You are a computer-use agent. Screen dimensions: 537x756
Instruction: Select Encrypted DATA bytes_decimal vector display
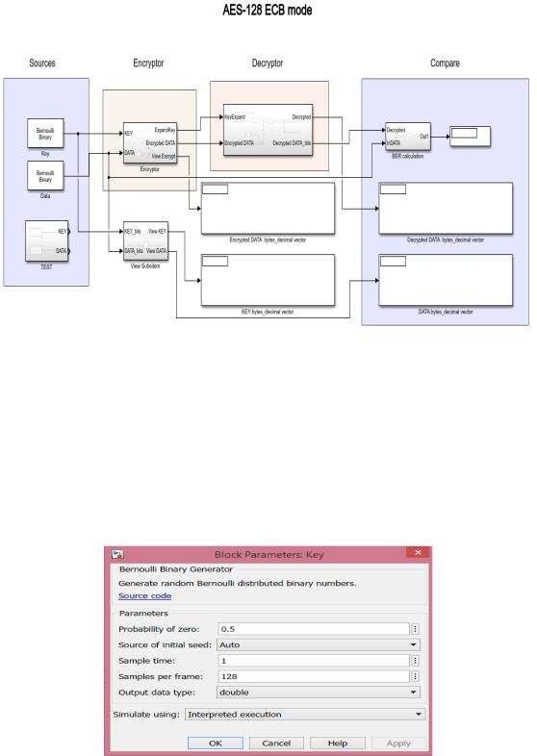tap(268, 209)
